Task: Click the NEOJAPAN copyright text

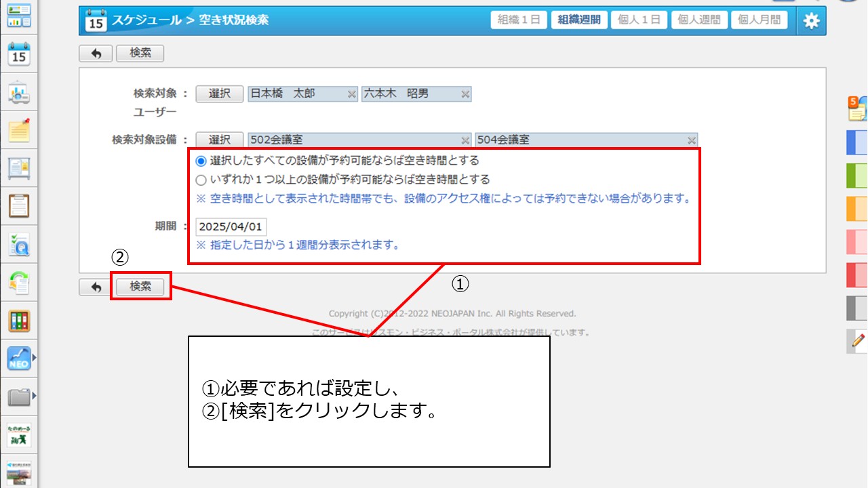Action: 452,314
